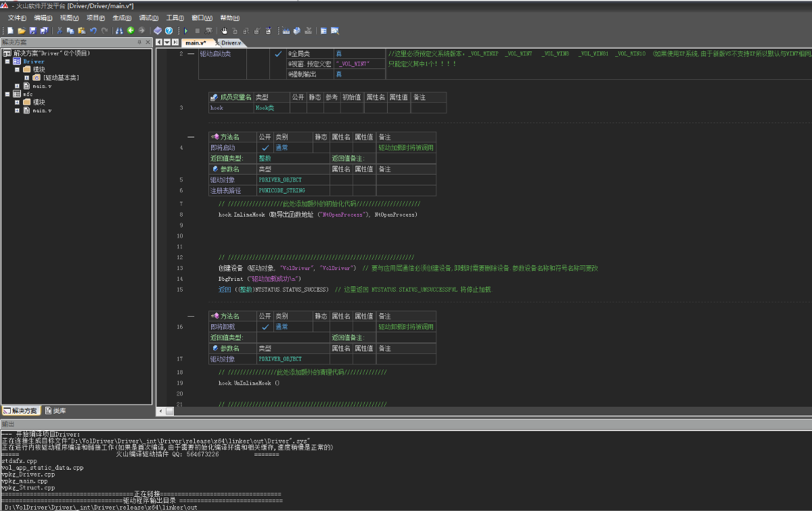Collapse the mfc project node

7,94
